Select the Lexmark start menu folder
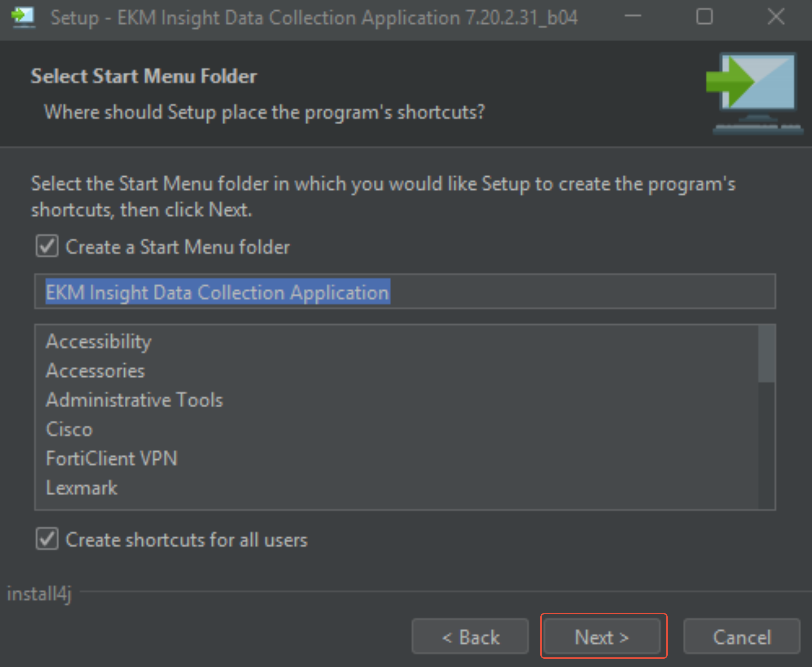The image size is (812, 667). [x=81, y=488]
